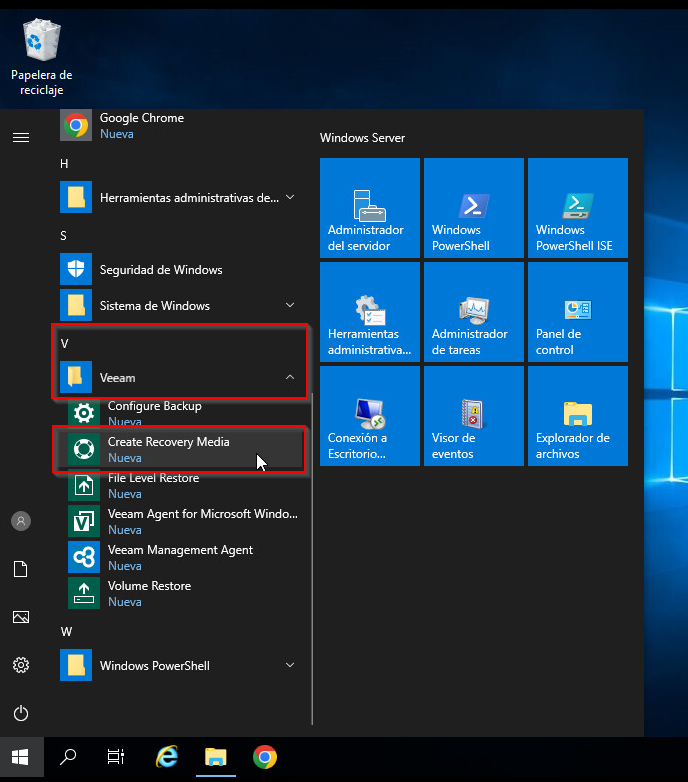Open Create Recovery Media app
This screenshot has height=782, width=688.
168,449
